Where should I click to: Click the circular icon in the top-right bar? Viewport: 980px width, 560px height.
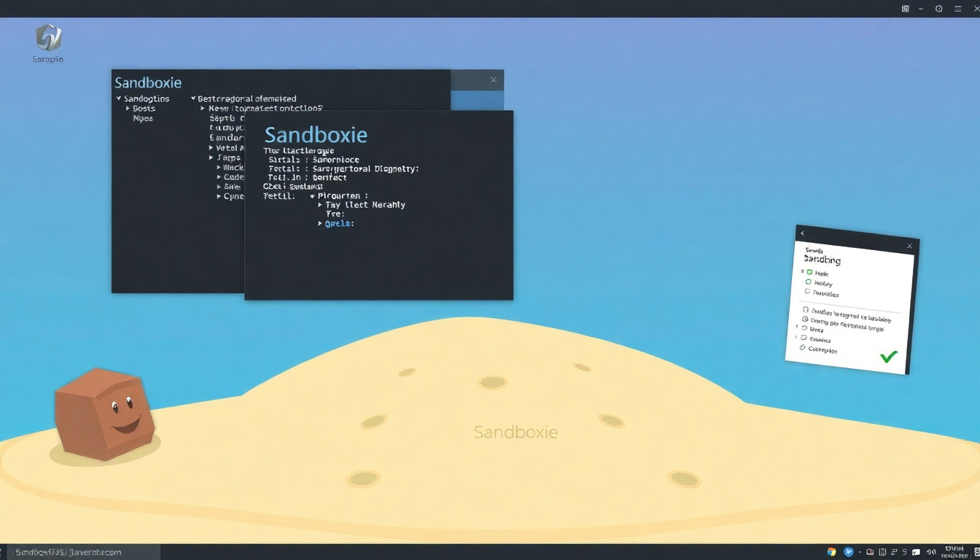[938, 9]
